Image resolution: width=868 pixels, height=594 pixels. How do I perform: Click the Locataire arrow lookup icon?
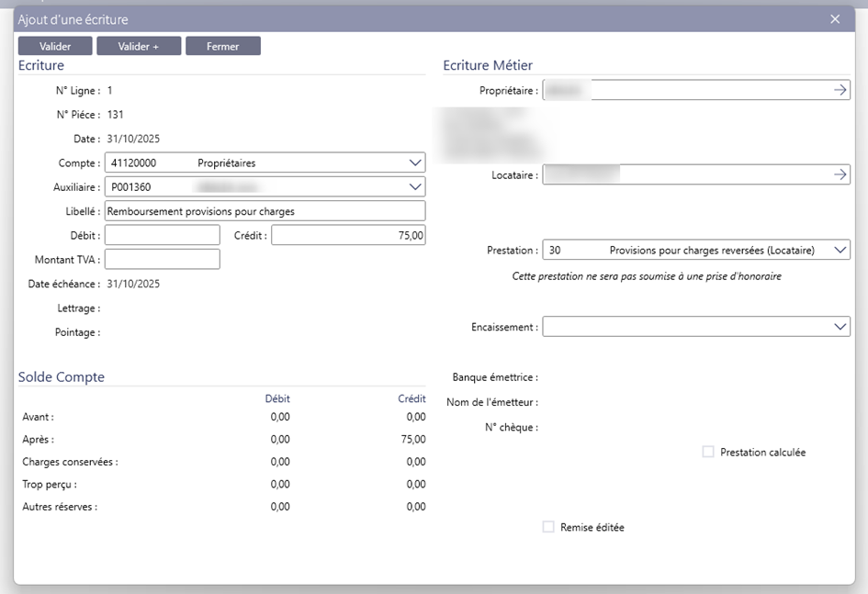[840, 174]
